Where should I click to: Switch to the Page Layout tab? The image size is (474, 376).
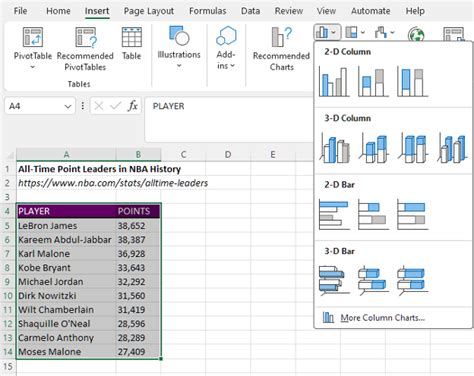(x=149, y=11)
